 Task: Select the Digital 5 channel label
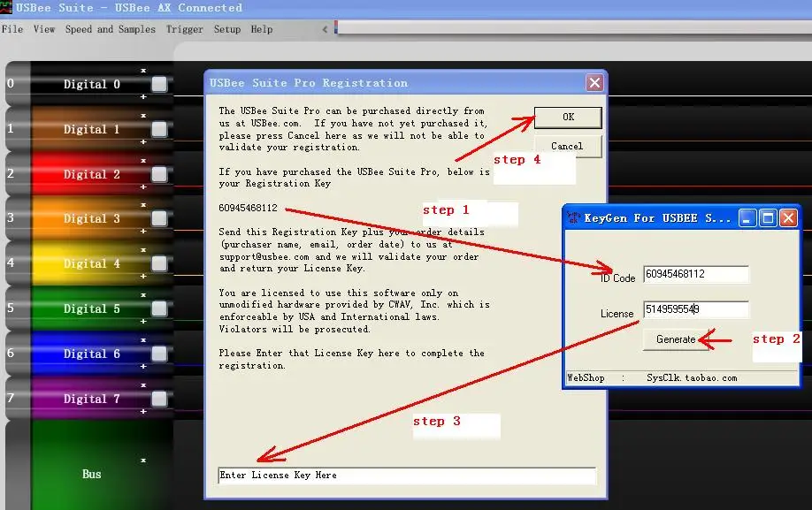pyautogui.click(x=92, y=308)
